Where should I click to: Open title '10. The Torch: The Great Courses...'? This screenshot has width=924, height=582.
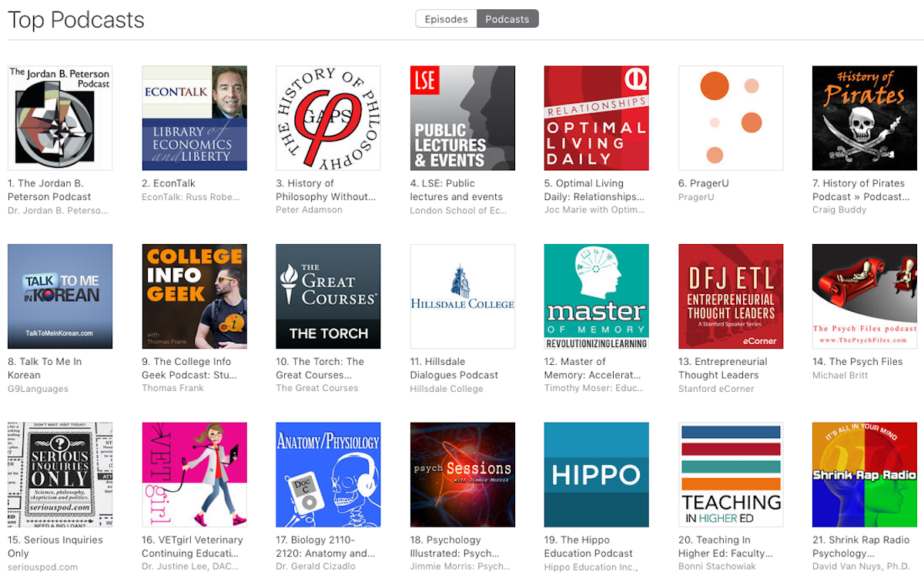(x=320, y=368)
